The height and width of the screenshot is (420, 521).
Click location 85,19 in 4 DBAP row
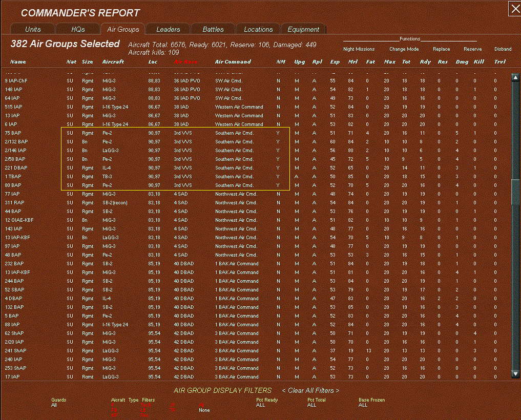click(x=154, y=299)
